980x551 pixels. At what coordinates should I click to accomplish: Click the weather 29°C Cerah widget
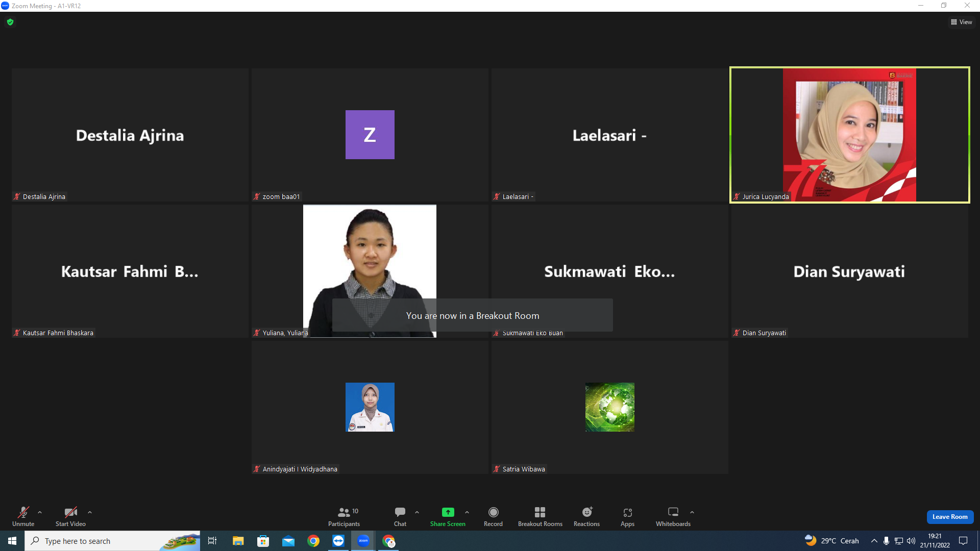[832, 541]
